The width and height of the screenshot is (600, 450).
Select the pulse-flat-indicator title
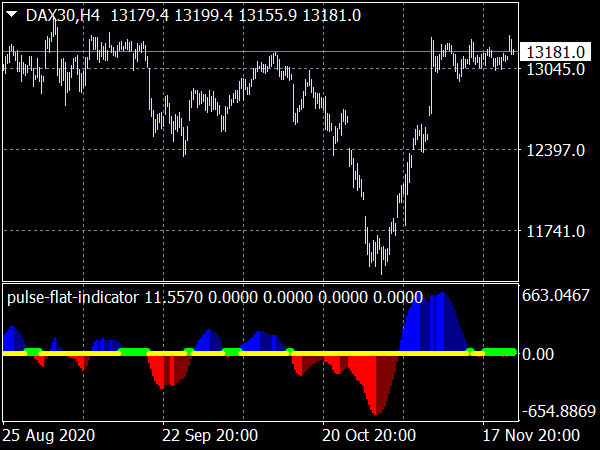pos(73,297)
